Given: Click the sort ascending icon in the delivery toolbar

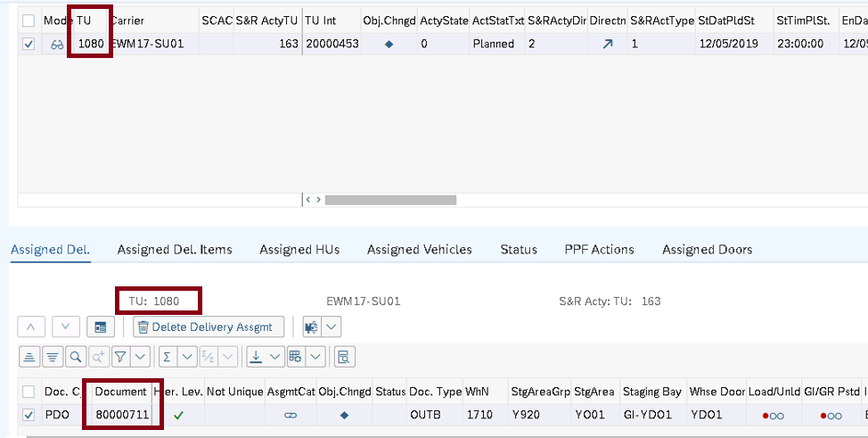Looking at the screenshot, I should pyautogui.click(x=29, y=357).
